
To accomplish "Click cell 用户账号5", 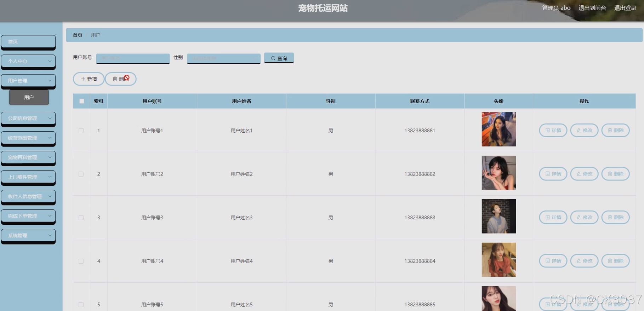I will pyautogui.click(x=152, y=305).
